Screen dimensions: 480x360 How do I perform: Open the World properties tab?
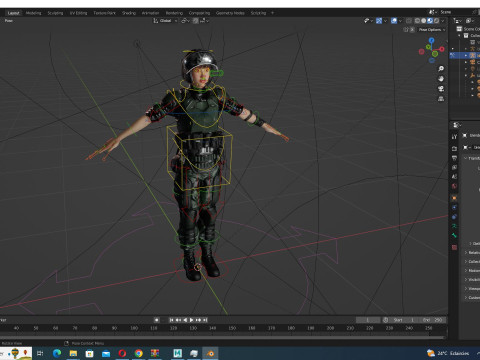pos(454,186)
